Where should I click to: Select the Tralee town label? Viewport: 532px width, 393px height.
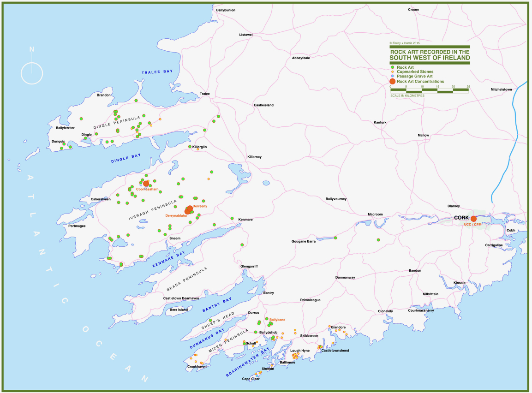pyautogui.click(x=204, y=94)
